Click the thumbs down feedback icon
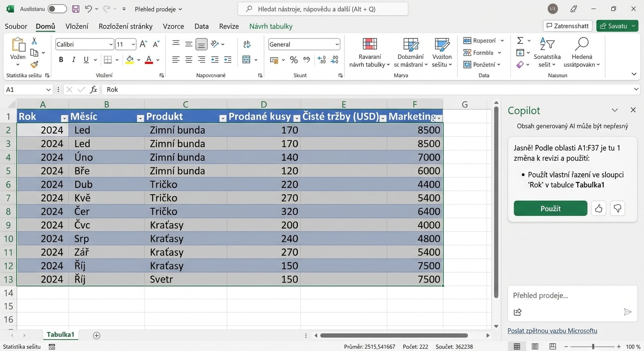Image resolution: width=644 pixels, height=351 pixels. (x=617, y=208)
